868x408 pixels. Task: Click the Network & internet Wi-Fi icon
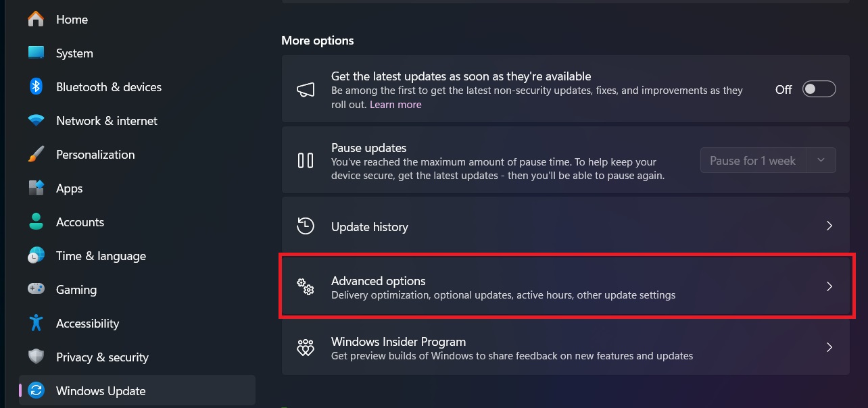[36, 121]
